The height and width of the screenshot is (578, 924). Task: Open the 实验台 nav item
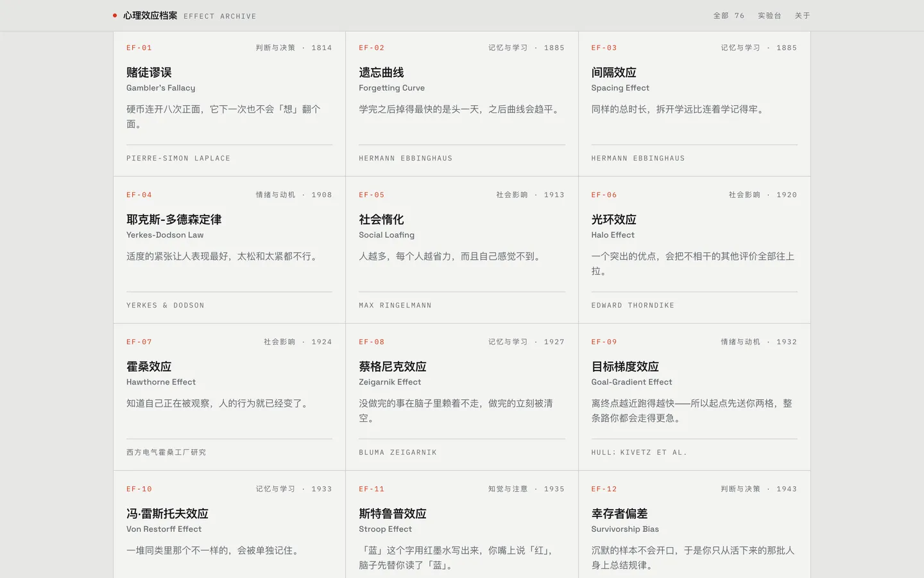tap(769, 15)
